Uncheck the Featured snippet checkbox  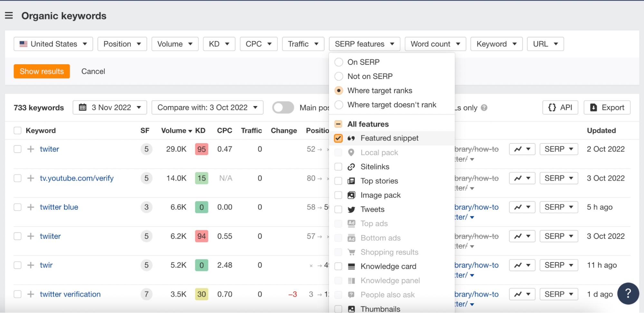338,138
